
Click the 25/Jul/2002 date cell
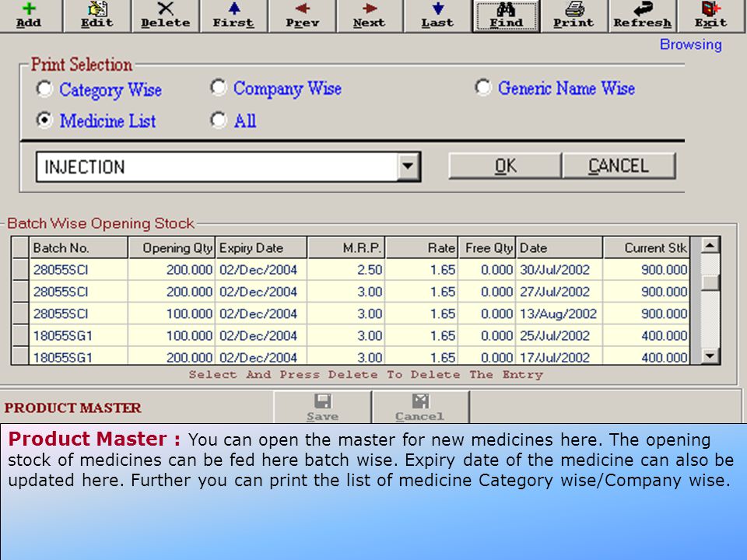coord(559,336)
